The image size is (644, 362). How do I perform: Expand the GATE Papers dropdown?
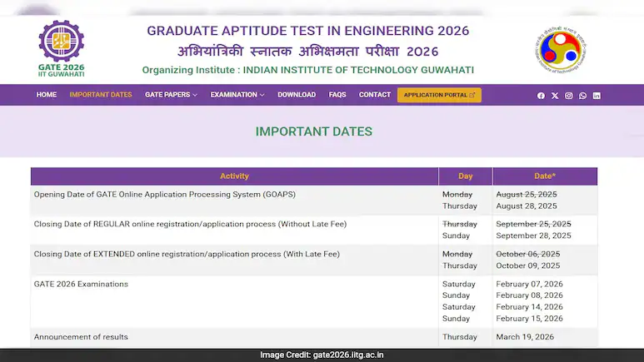click(171, 95)
